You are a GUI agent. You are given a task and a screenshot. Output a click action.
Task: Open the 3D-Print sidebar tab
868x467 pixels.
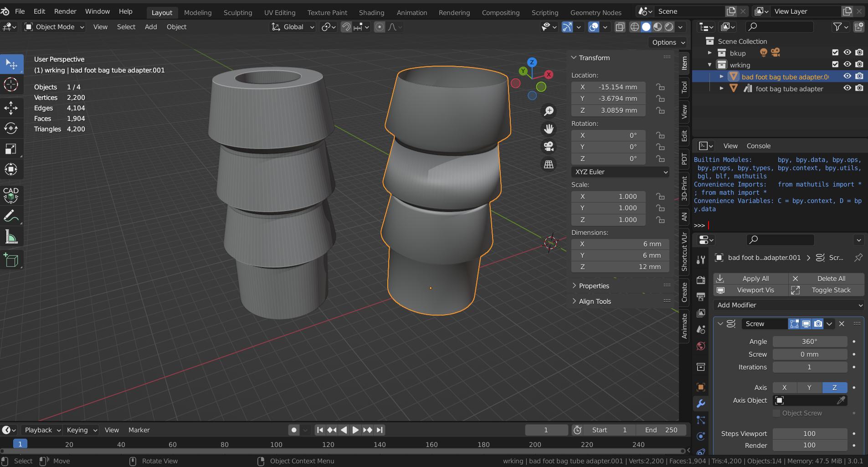coord(684,188)
